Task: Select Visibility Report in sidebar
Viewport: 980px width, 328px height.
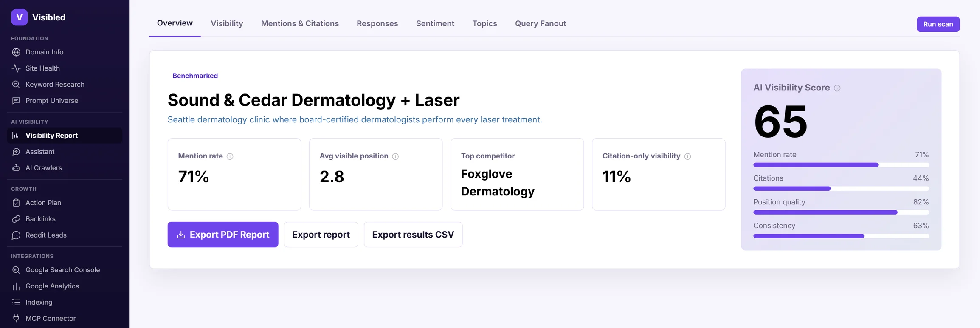Action: point(65,136)
